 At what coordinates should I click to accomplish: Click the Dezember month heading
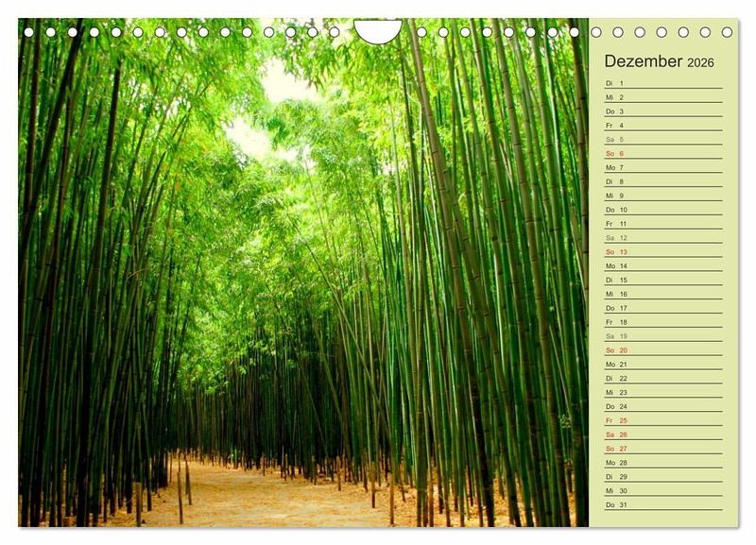tap(643, 61)
